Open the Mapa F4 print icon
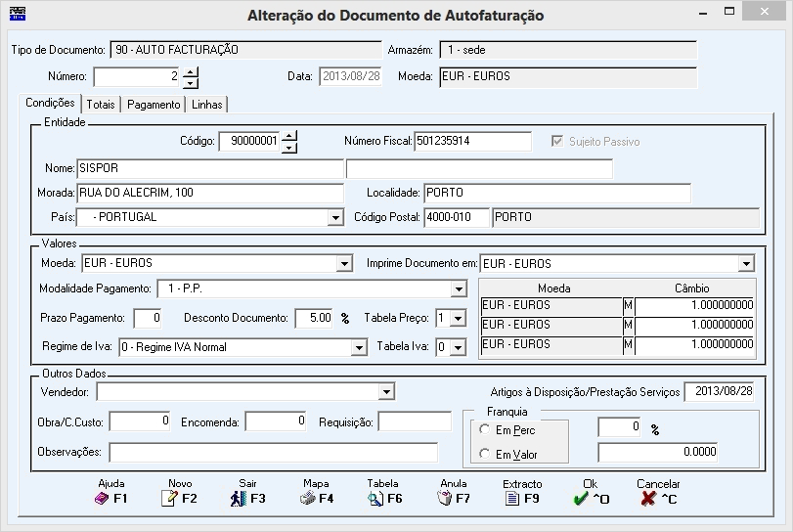 [307, 499]
